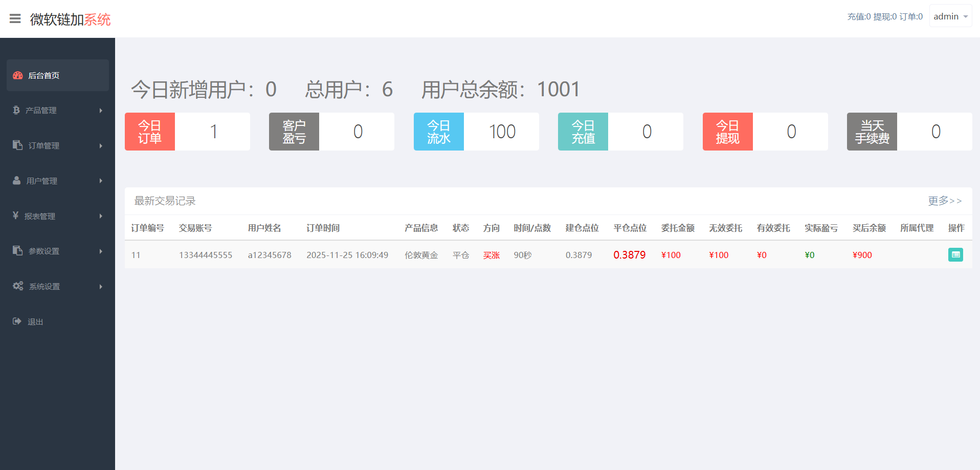Image resolution: width=980 pixels, height=470 pixels.
Task: Click the 更多>> link
Action: [x=945, y=201]
